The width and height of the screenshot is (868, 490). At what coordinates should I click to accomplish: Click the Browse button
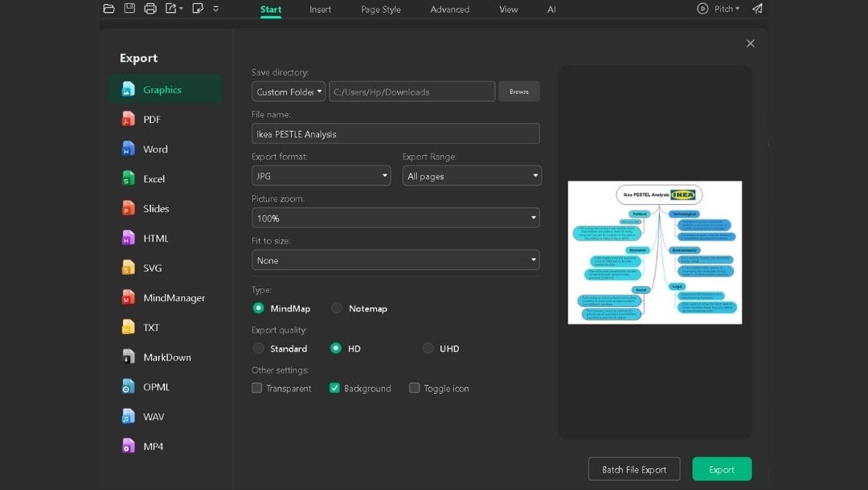tap(518, 92)
